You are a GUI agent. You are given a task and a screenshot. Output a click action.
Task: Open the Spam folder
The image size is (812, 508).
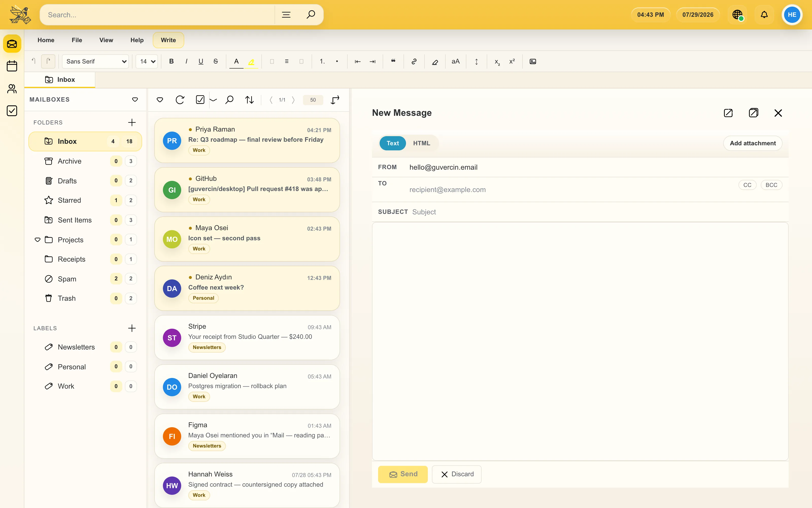point(85,279)
